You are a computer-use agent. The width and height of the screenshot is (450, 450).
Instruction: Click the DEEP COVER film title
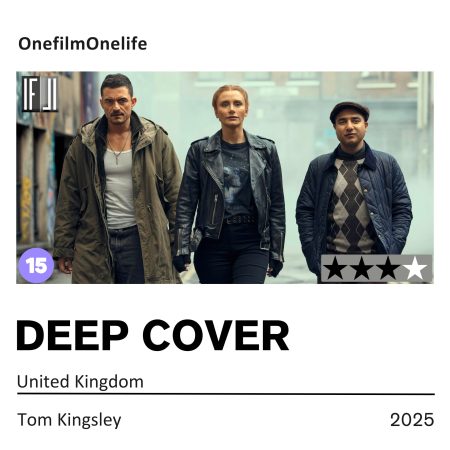[153, 335]
